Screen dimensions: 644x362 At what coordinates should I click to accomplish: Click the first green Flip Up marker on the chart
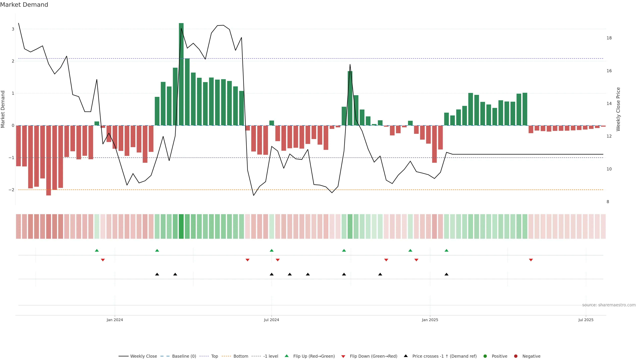[97, 250]
